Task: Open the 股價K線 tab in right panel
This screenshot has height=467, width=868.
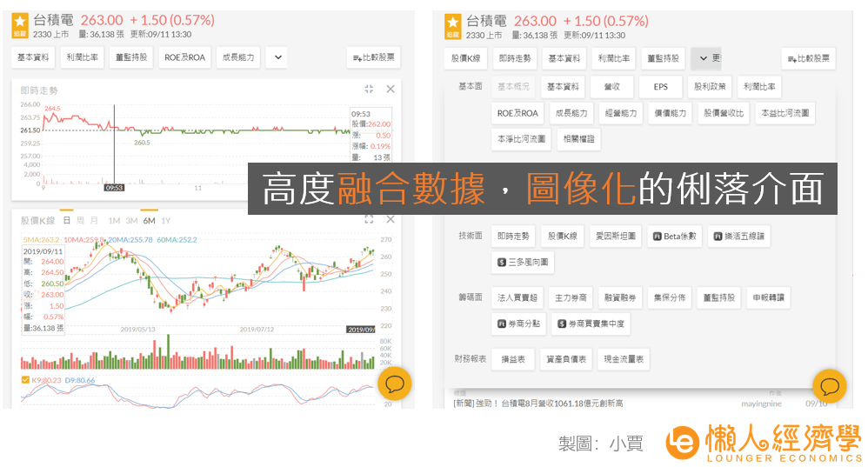Action: pyautogui.click(x=465, y=58)
